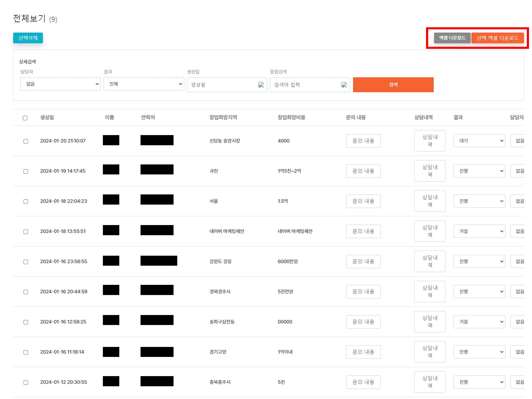
Task: Open 결과 dropdown for 신당동 중앙시장 row
Action: click(x=479, y=141)
